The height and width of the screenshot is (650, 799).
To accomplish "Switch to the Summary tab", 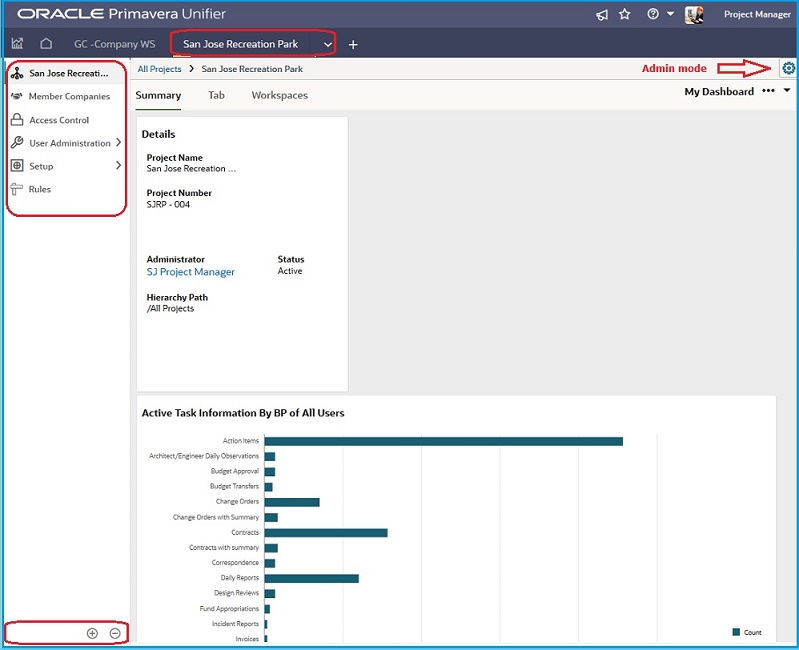I will [x=158, y=95].
